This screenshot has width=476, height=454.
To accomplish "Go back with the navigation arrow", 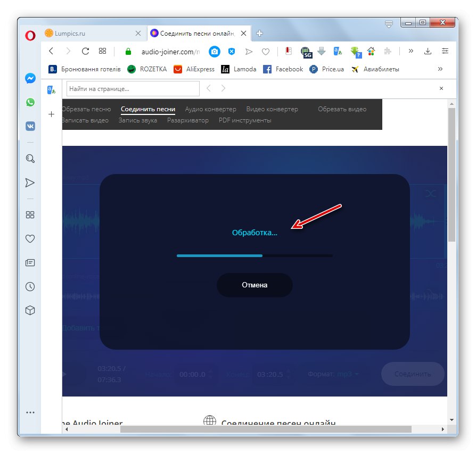I will pos(51,51).
